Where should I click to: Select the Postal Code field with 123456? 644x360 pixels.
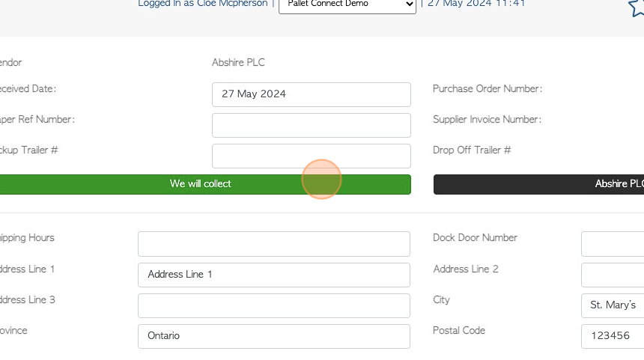pyautogui.click(x=613, y=336)
